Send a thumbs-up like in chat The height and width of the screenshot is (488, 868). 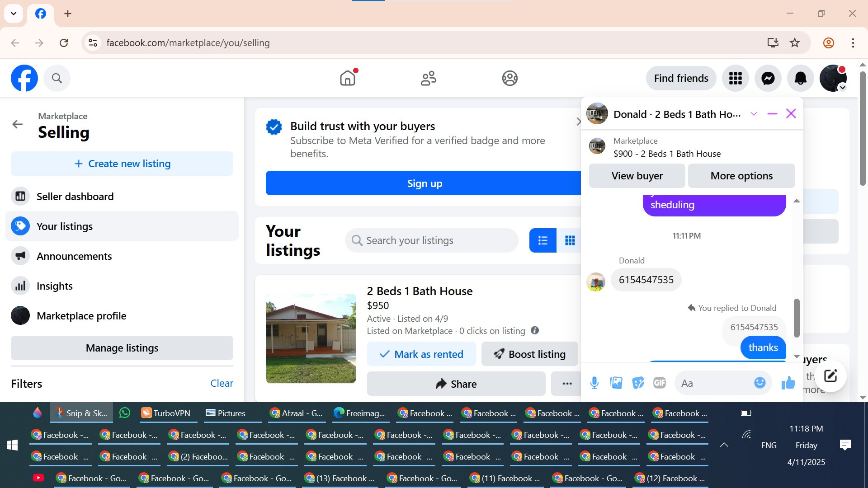[x=788, y=383]
